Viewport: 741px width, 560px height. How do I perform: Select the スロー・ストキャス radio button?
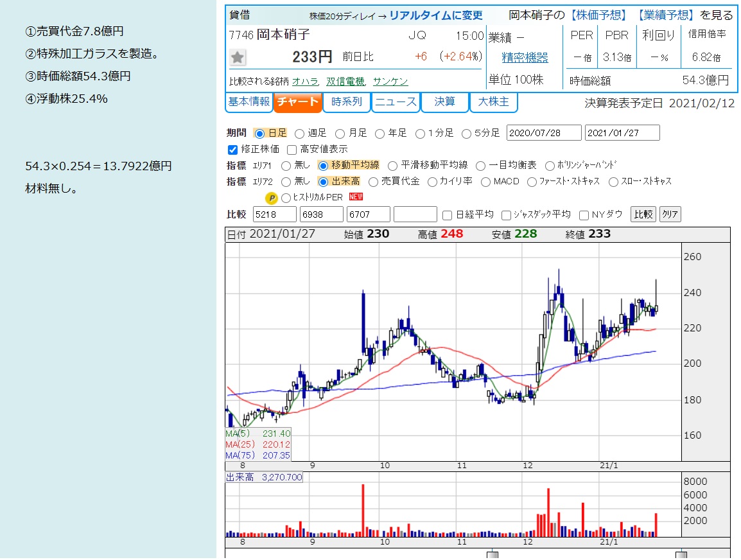pyautogui.click(x=613, y=182)
